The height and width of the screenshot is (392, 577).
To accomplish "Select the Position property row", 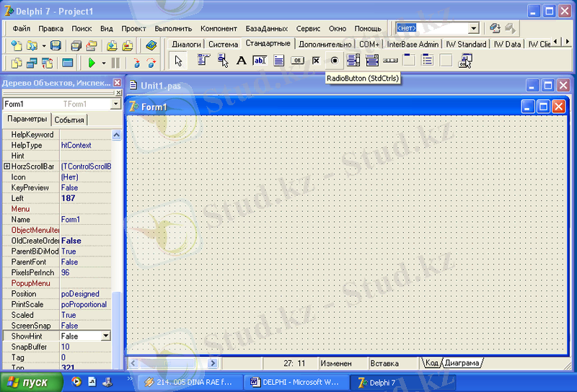I will 57,294.
